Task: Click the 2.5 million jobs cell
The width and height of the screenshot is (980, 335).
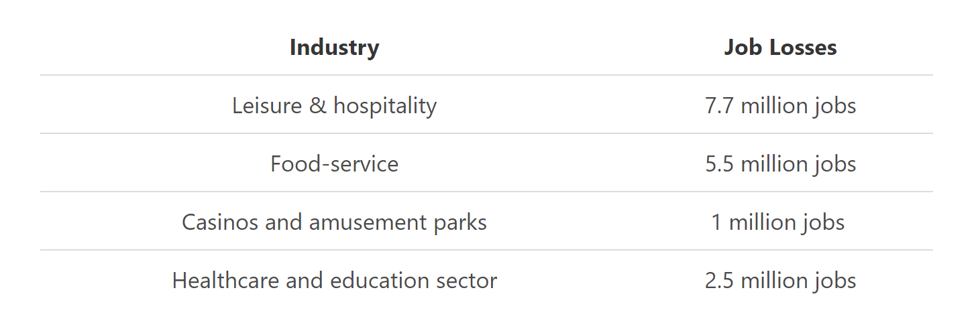Action: click(780, 281)
